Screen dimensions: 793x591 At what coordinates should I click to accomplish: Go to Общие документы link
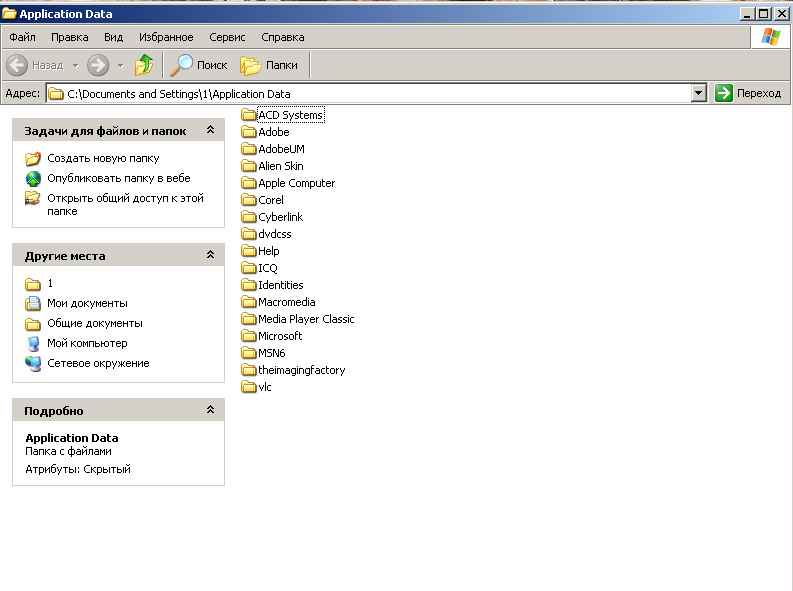[95, 323]
